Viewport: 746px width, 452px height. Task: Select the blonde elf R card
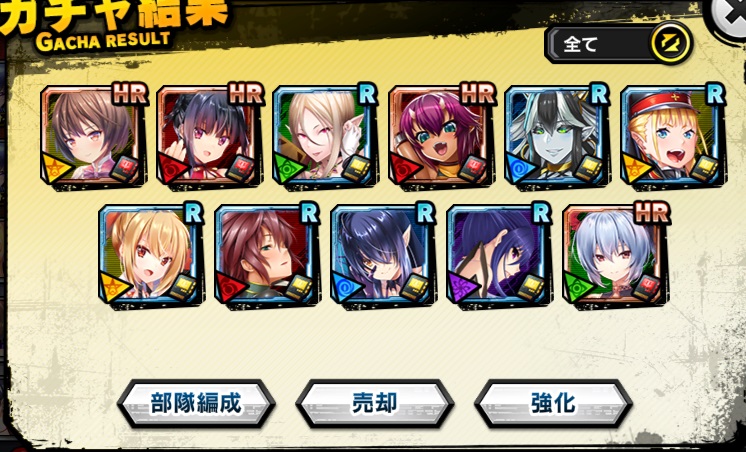326,137
